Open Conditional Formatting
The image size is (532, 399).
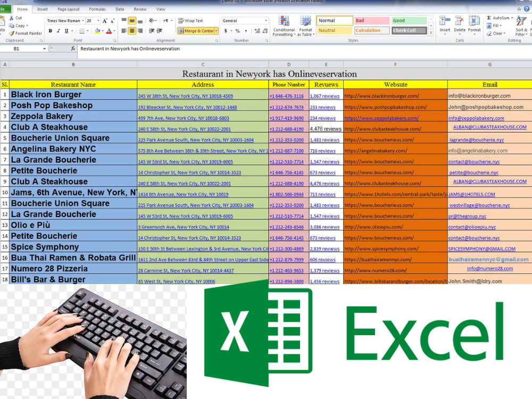point(284,26)
